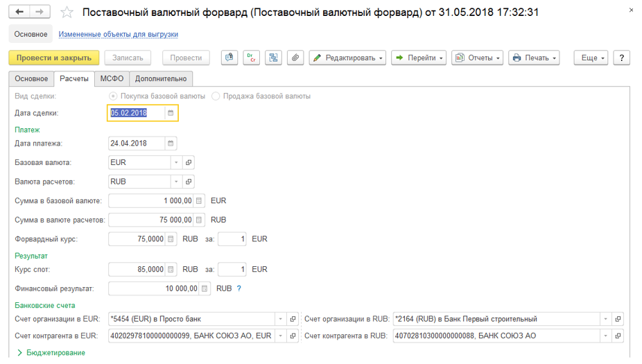Click the document structure icon next to Dr/Cr

[x=273, y=58]
